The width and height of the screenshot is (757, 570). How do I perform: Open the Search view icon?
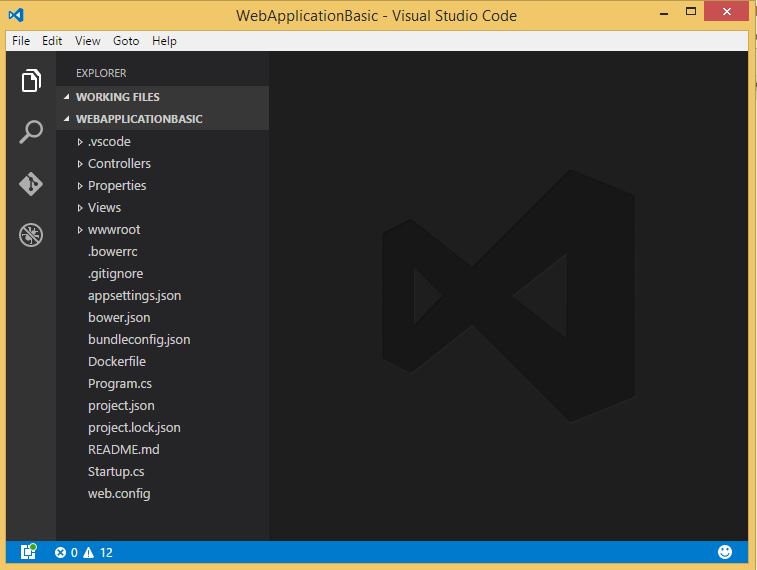tap(31, 132)
